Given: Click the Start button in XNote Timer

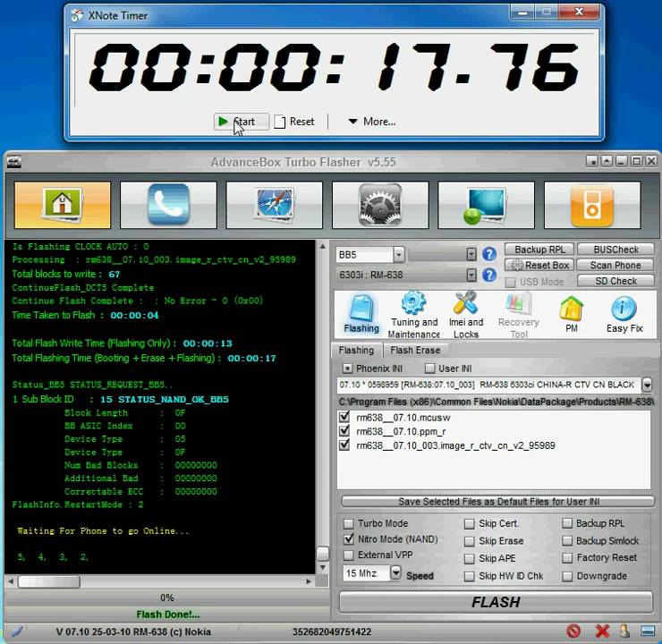Looking at the screenshot, I should click(x=241, y=122).
